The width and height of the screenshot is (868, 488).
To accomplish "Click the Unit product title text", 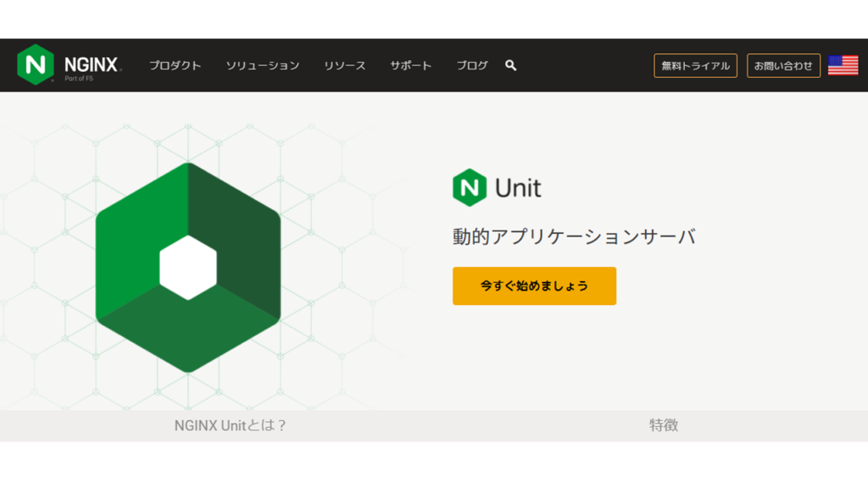I will point(520,188).
